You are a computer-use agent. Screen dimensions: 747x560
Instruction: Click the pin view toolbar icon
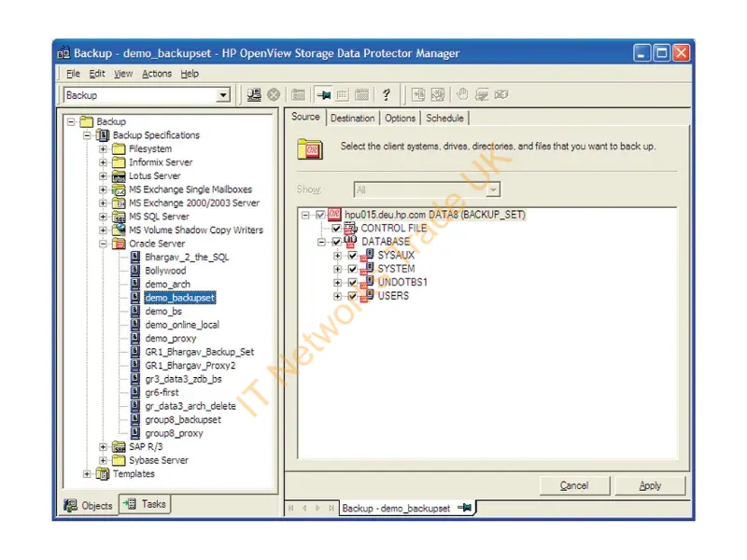[323, 95]
